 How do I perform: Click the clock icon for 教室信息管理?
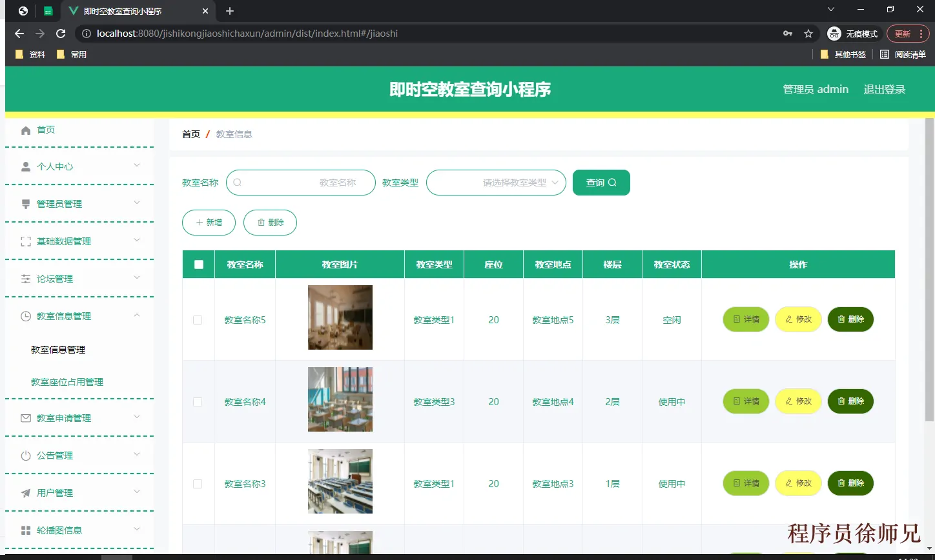pos(26,316)
